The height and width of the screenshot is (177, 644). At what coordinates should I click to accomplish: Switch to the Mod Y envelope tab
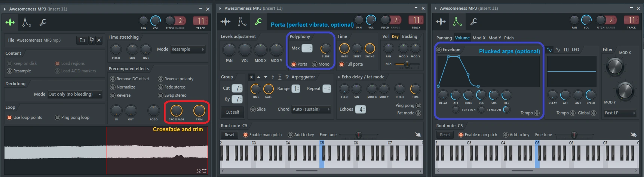coord(494,38)
